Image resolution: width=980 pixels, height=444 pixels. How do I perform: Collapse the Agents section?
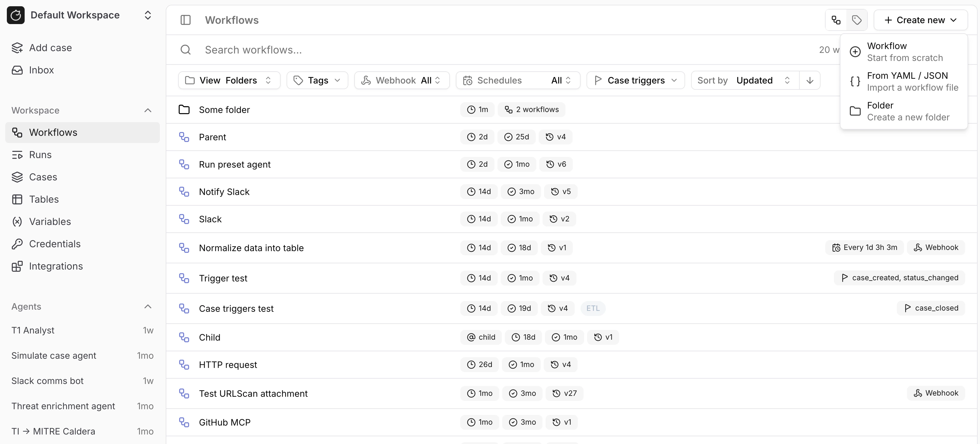(148, 306)
